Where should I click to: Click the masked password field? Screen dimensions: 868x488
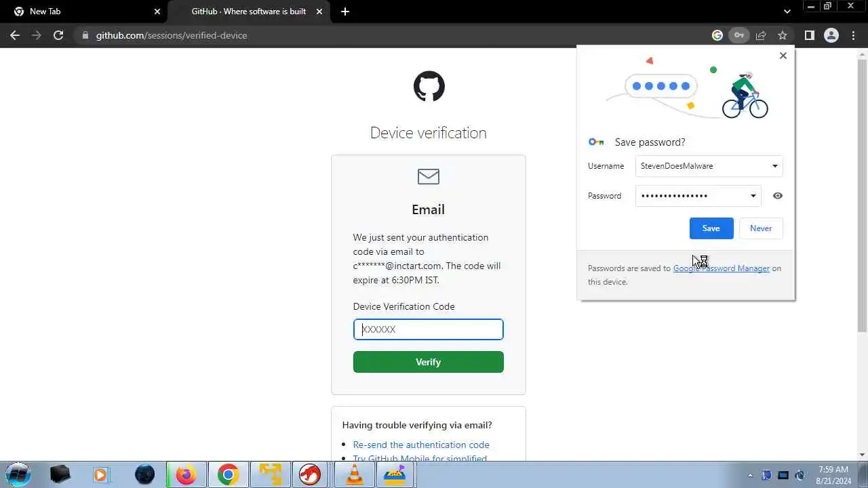click(x=698, y=196)
